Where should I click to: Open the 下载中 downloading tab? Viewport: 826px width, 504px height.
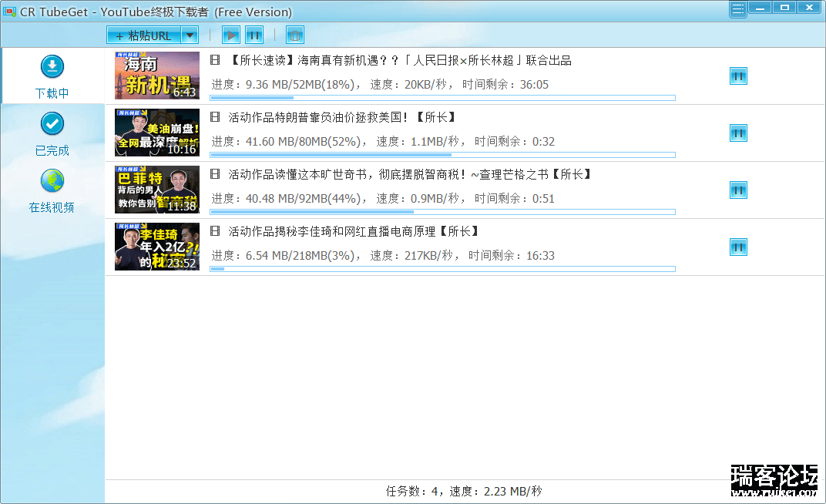[52, 77]
